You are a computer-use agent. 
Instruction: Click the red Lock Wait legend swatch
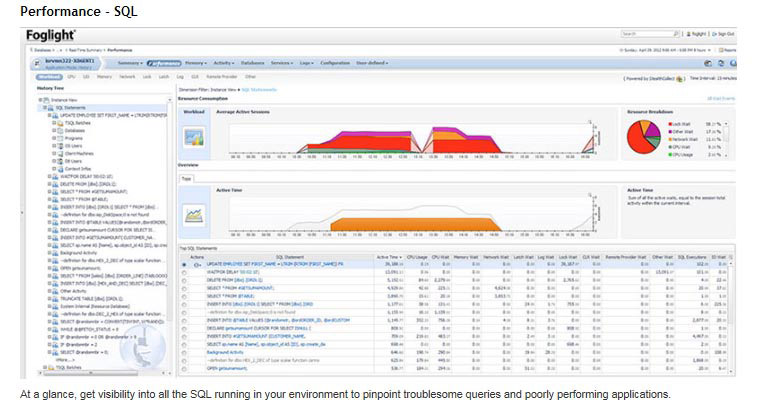[x=670, y=124]
